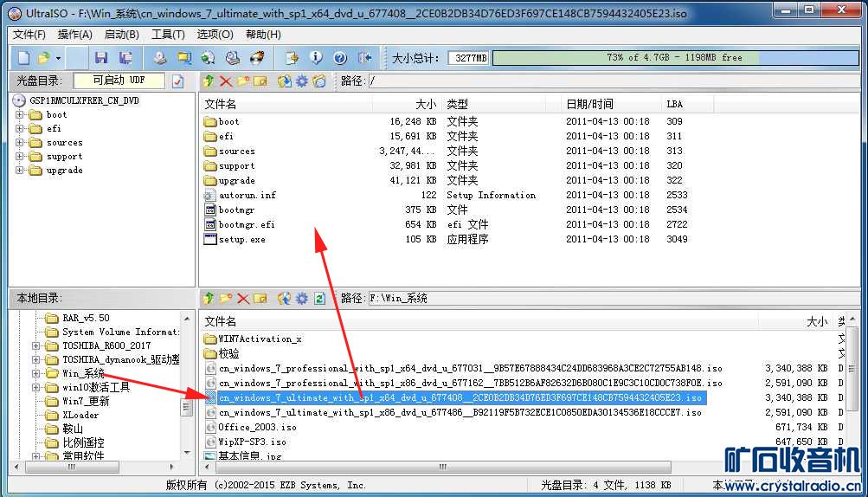The image size is (868, 497).
Task: Click the Exit door-arrow toolbar icon
Action: (365, 58)
